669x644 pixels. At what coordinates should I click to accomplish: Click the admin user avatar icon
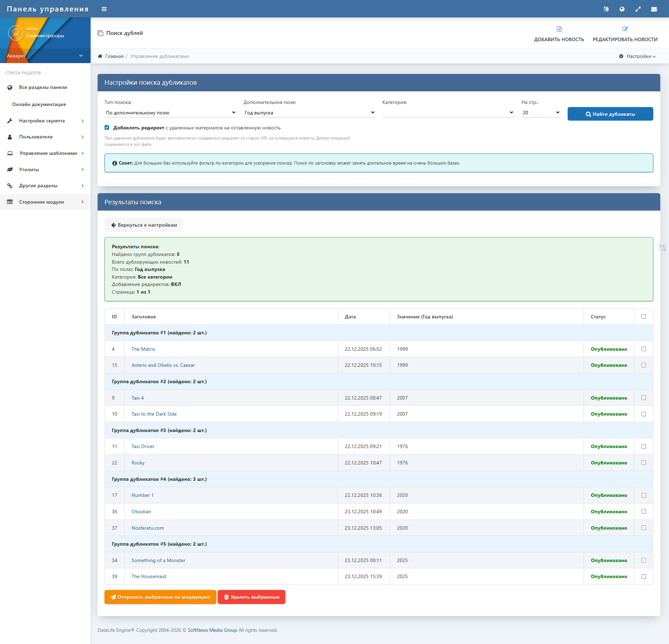pyautogui.click(x=15, y=33)
